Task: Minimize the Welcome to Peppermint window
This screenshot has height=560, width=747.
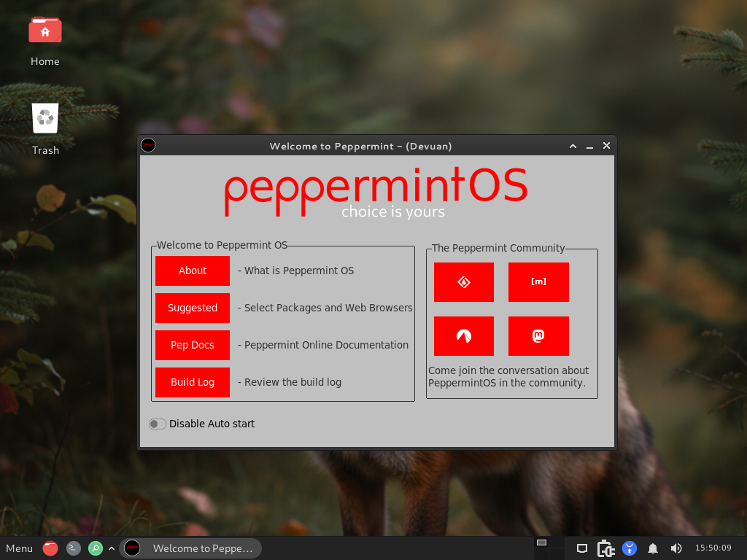Action: click(x=589, y=146)
